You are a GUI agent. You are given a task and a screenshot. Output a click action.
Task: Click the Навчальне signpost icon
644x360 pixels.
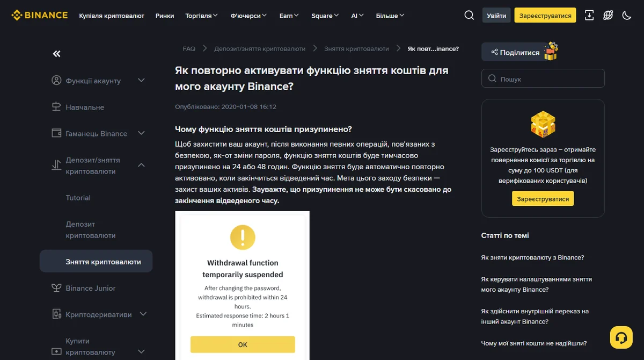pyautogui.click(x=56, y=107)
